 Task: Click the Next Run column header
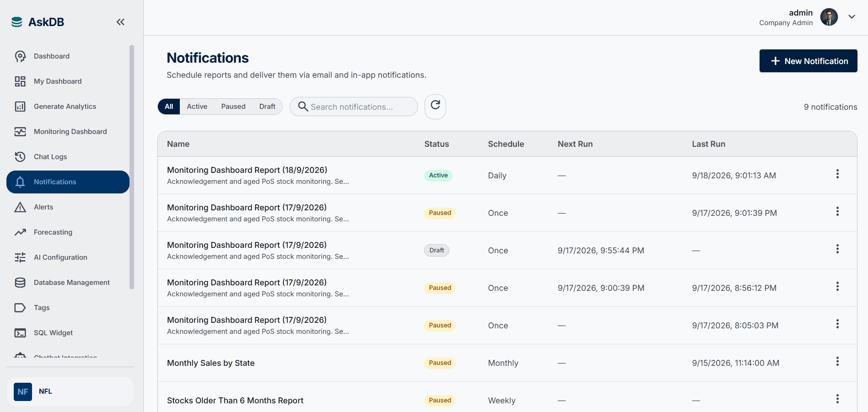click(x=575, y=144)
